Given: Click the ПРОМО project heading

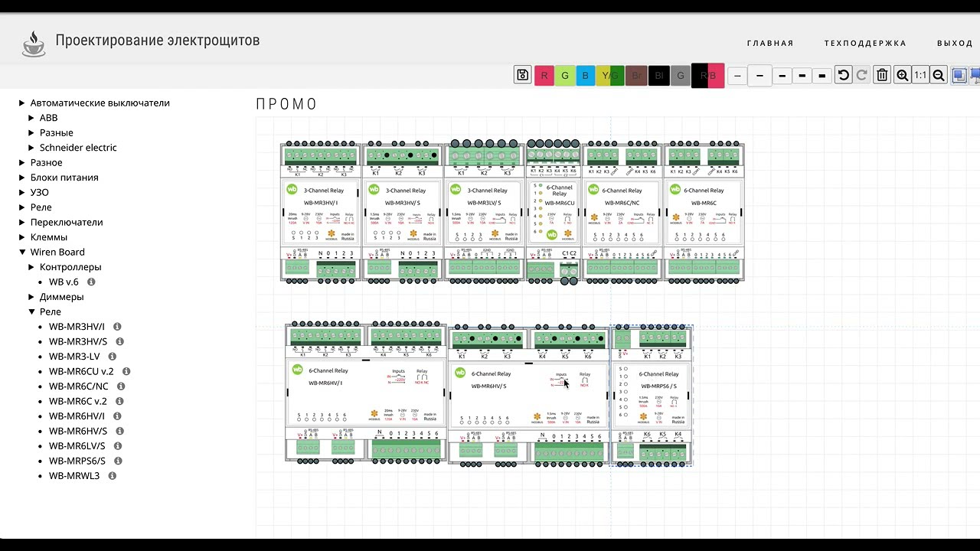Looking at the screenshot, I should click(286, 104).
